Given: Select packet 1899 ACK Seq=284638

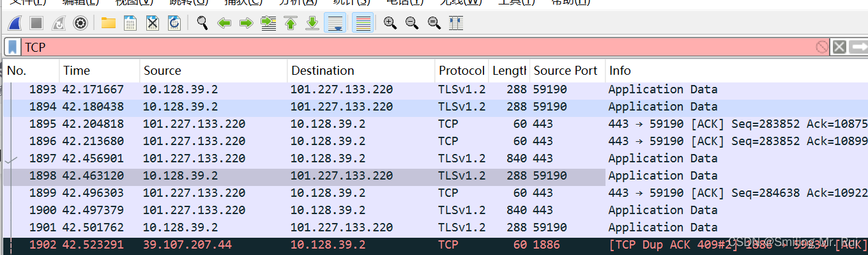Looking at the screenshot, I should [436, 193].
